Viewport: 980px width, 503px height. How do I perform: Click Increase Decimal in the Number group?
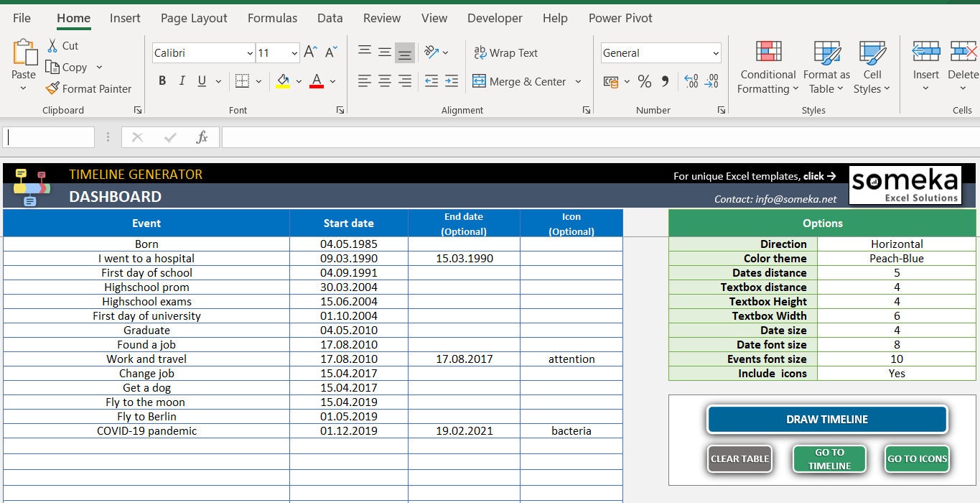pos(690,81)
